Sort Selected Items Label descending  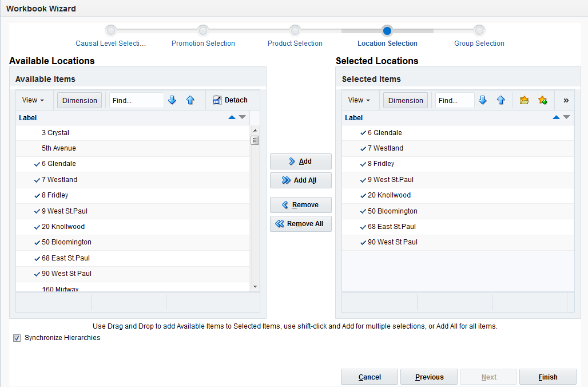567,117
